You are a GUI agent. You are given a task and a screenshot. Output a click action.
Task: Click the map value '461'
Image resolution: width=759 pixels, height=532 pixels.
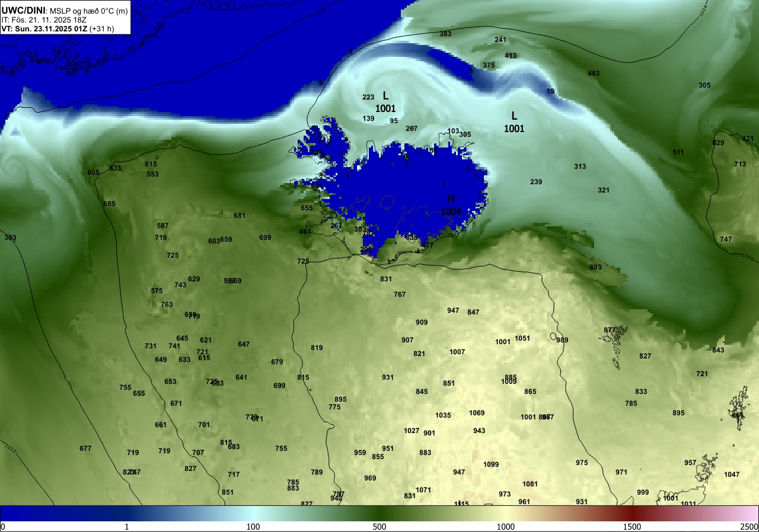(x=305, y=232)
